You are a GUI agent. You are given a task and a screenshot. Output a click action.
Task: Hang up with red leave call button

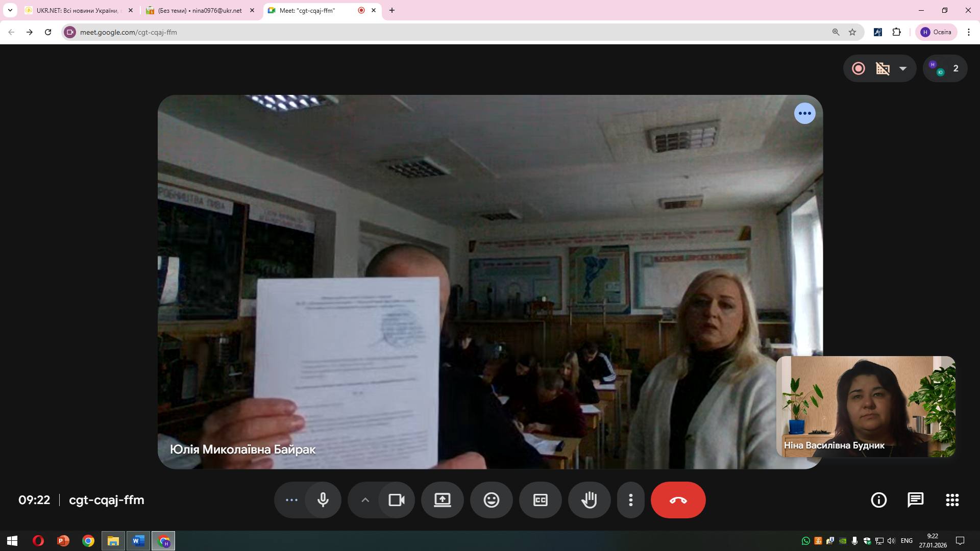678,500
